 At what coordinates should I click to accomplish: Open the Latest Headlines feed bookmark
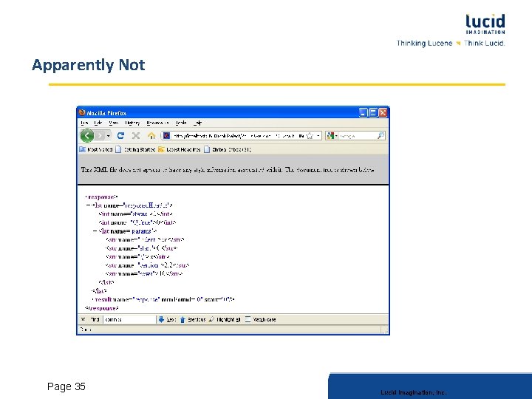(x=180, y=149)
